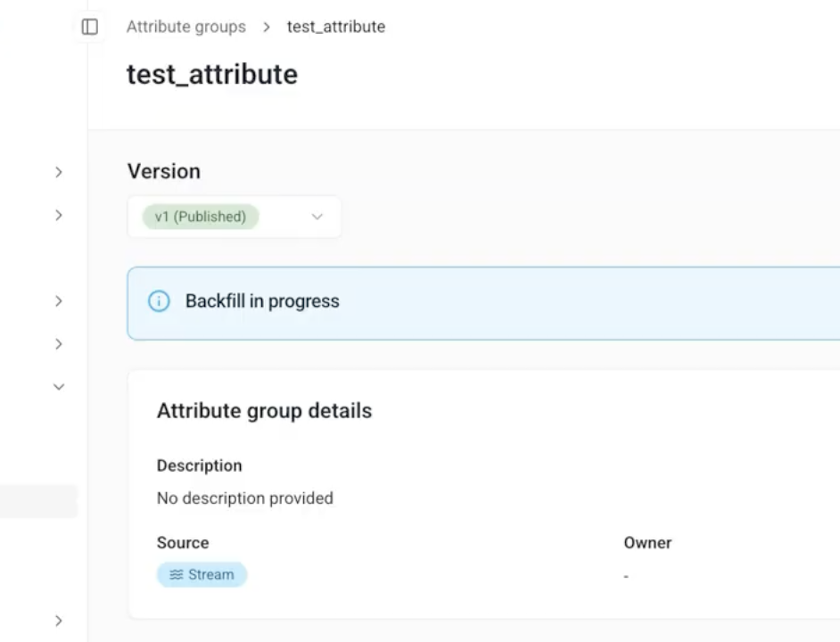Click the test_attribute page title
The height and width of the screenshot is (642, 840).
[212, 74]
